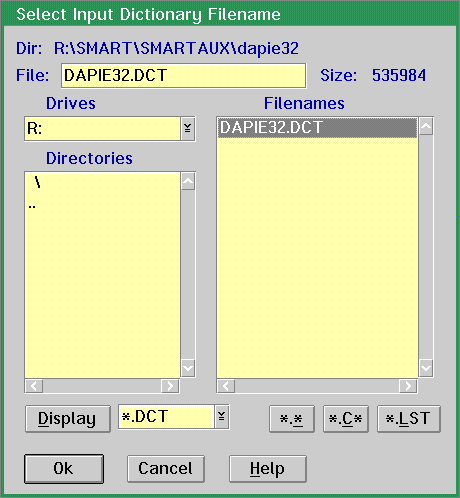Screen dimensions: 460x498
Task: Click Filenames horizontal scroll left arrow
Action: pyautogui.click(x=226, y=386)
